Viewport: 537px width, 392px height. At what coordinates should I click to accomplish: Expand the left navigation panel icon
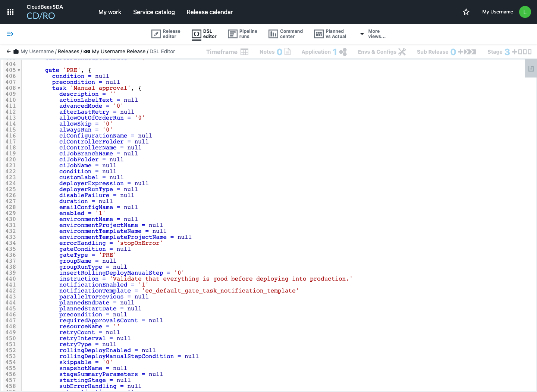point(10,34)
